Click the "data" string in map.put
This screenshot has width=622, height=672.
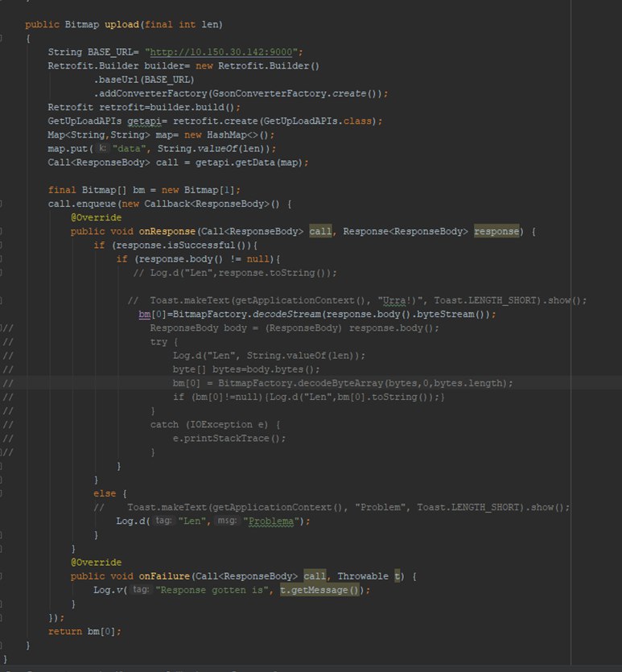(x=130, y=149)
